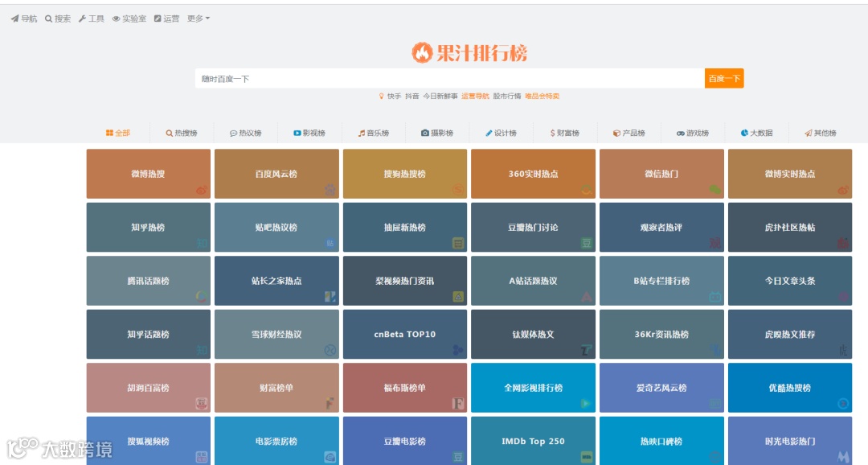Viewport: 868px width, 465px height.
Task: Open the 知乎热榜 card
Action: click(x=149, y=227)
